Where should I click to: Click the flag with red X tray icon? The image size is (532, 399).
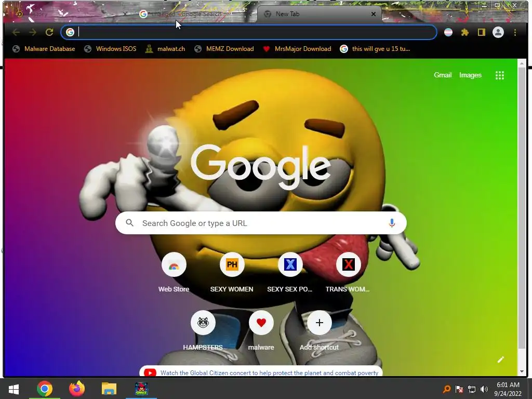click(459, 389)
